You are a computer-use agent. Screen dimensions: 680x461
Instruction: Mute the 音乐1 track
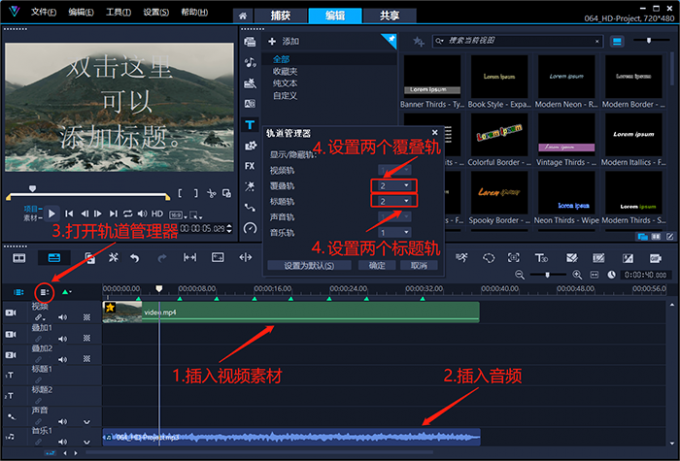(x=62, y=441)
